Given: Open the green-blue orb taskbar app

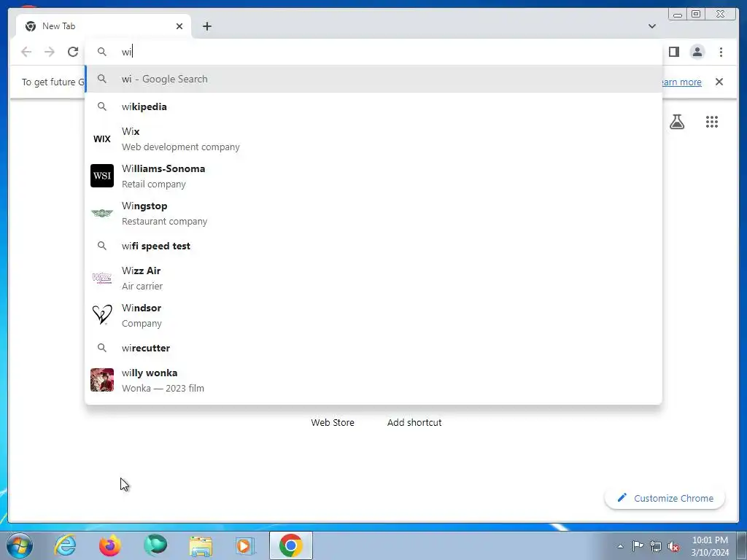Looking at the screenshot, I should pyautogui.click(x=155, y=545).
